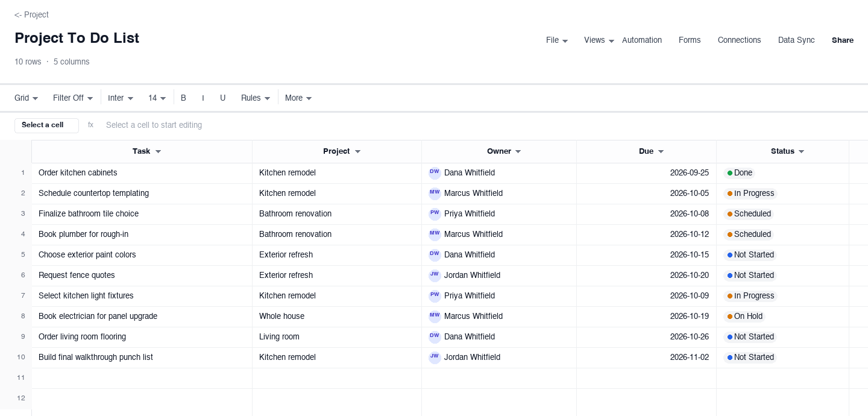Screen dimensions: 868x416
Task: Select the due date 2026-11-02 cell
Action: [x=646, y=358]
